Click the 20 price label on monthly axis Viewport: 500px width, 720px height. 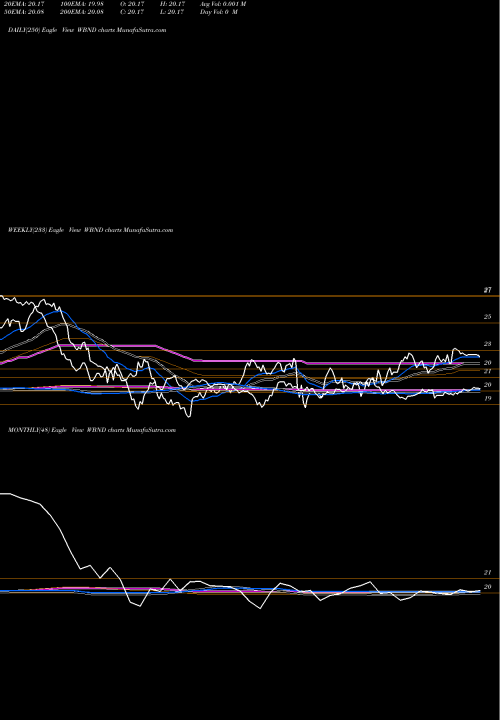488,587
